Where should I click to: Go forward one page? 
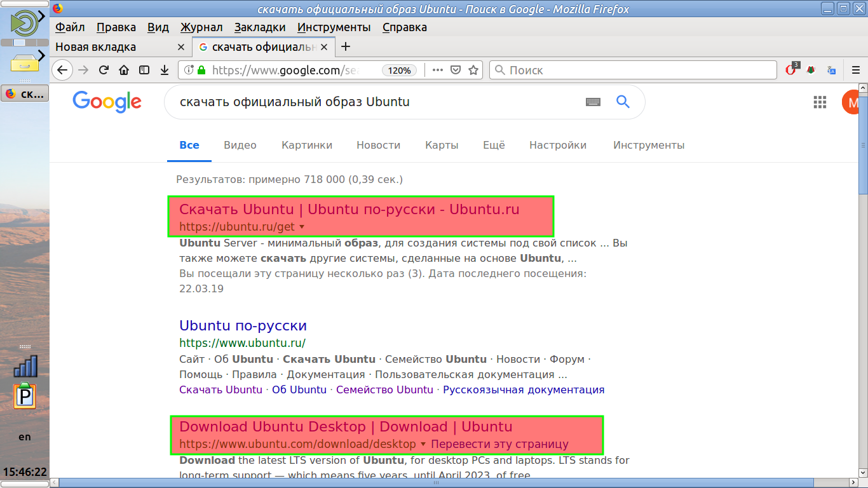(x=83, y=70)
